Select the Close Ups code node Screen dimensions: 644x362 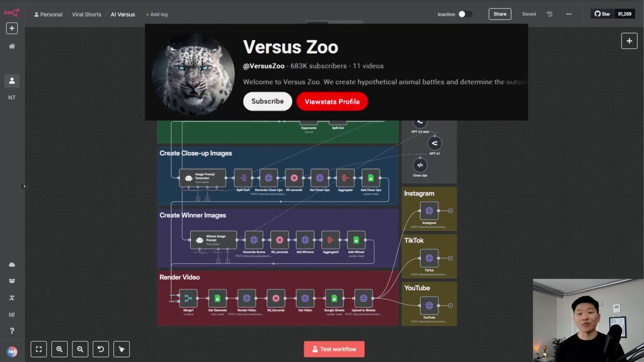click(420, 165)
